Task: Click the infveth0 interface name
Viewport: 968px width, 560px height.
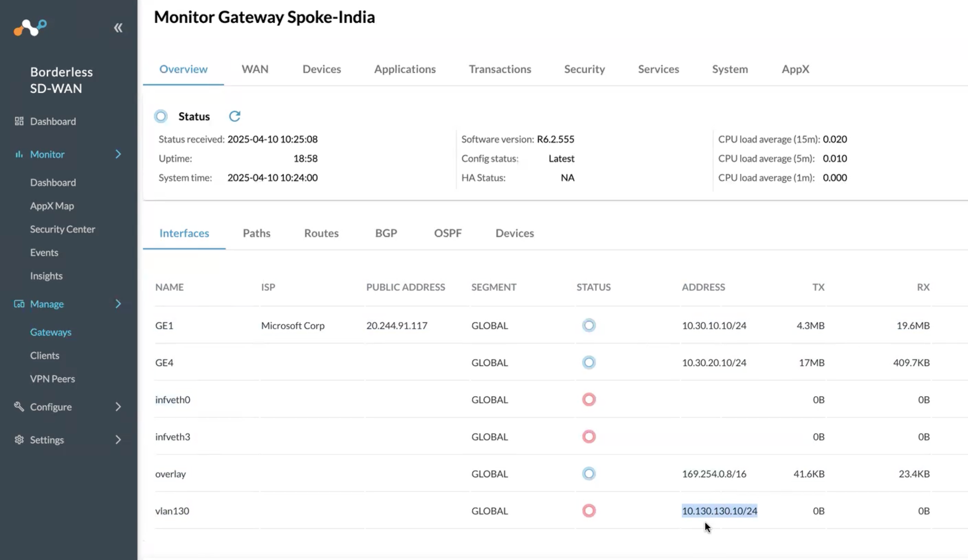Action: (172, 399)
